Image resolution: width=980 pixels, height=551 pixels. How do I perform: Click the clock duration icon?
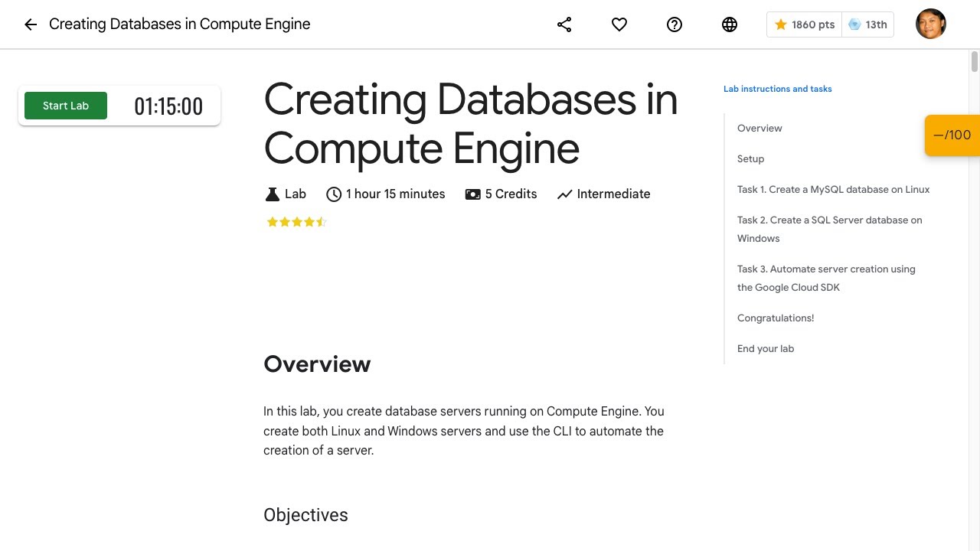point(334,194)
